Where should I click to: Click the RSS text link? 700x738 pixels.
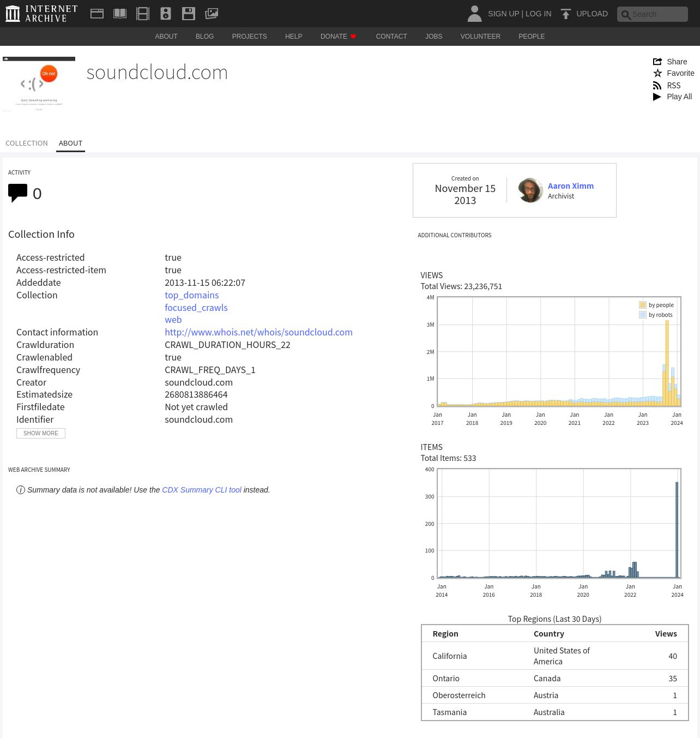[674, 86]
